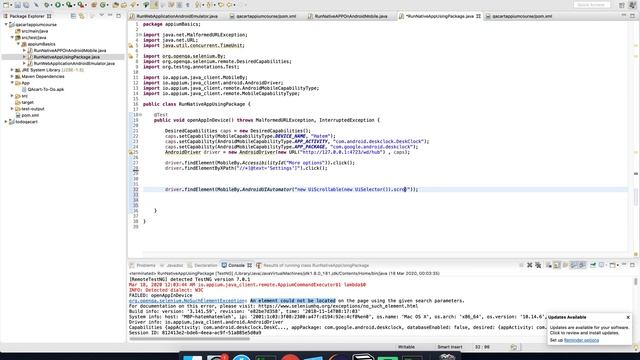Screen dimensions: 640x360
Task: Click the console vertical scrollbar
Action: 636,282
